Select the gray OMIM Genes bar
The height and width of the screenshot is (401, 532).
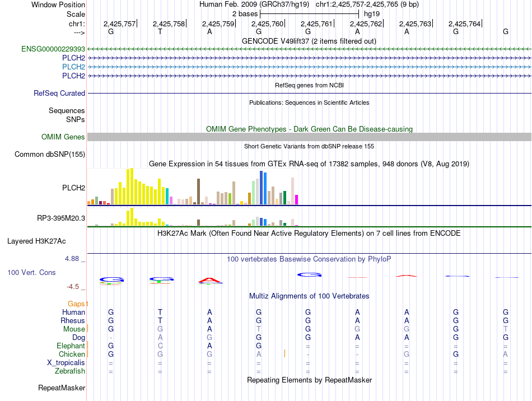(309, 137)
